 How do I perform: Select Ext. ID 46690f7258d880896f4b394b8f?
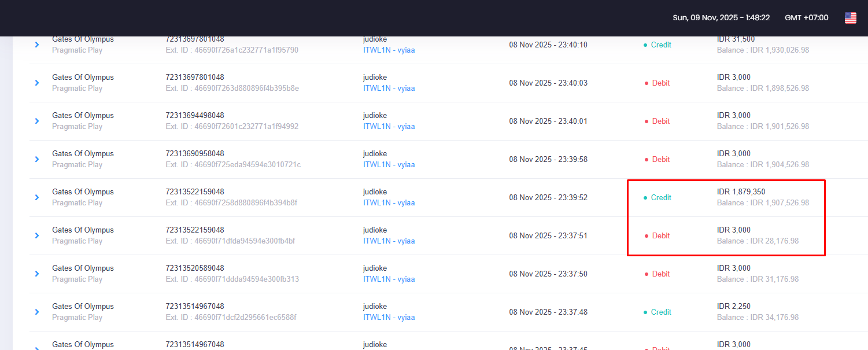[x=231, y=203]
